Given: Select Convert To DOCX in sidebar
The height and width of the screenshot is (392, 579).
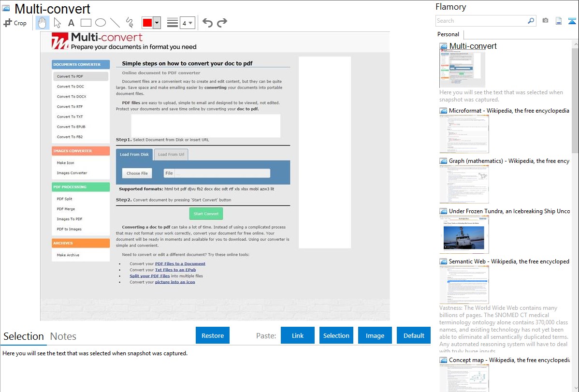Looking at the screenshot, I should 71,97.
